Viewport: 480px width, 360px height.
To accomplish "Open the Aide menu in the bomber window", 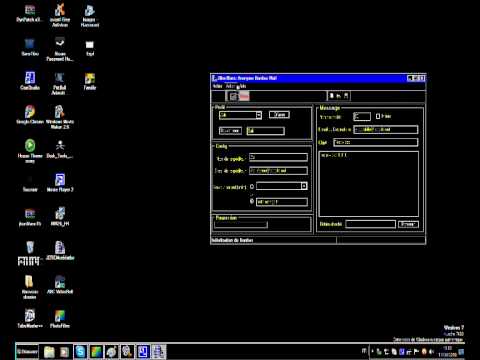I will click(242, 86).
